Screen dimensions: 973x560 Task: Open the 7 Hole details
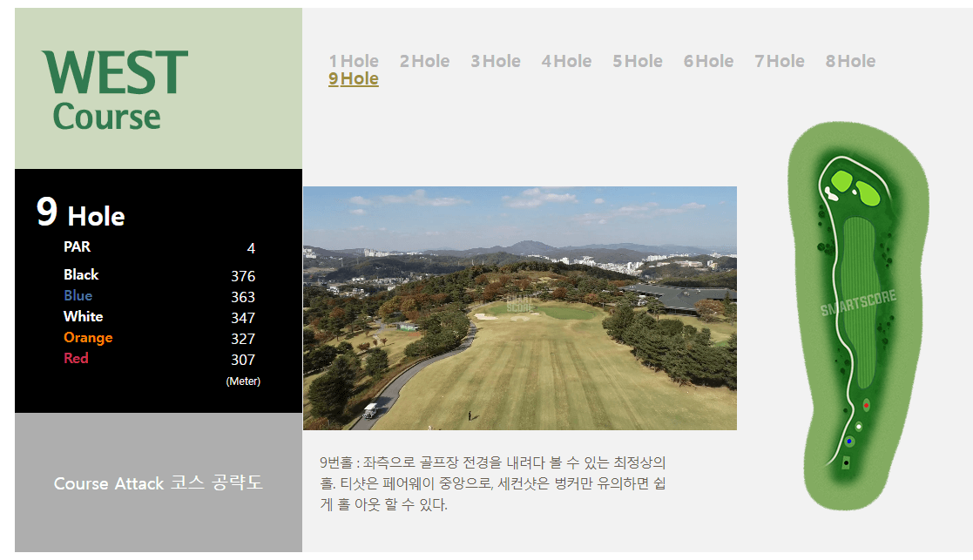(x=779, y=61)
